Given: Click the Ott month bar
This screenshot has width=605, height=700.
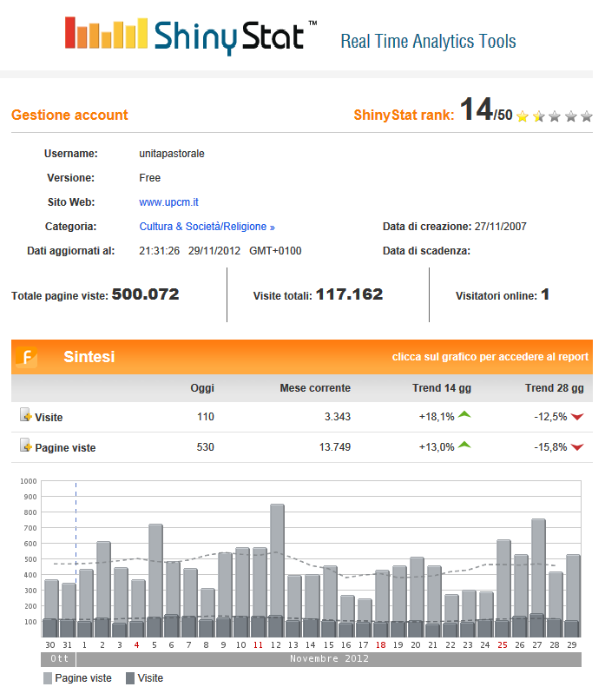Looking at the screenshot, I should pos(58,659).
